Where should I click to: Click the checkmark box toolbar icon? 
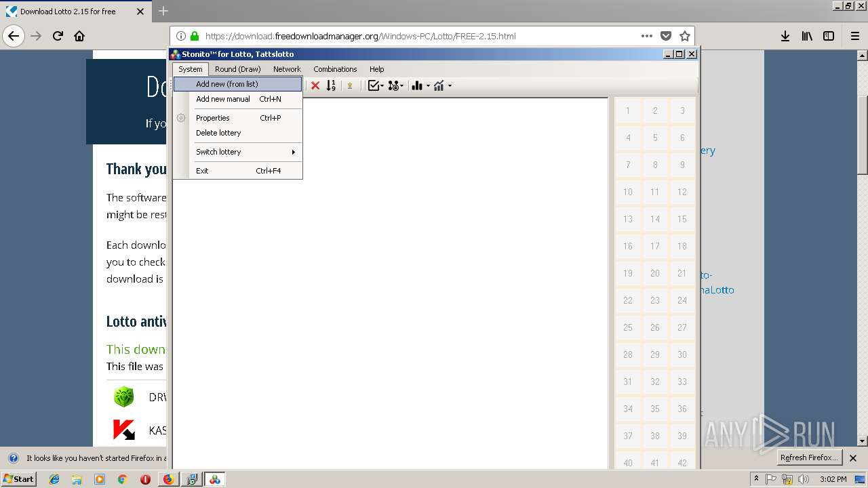[373, 85]
